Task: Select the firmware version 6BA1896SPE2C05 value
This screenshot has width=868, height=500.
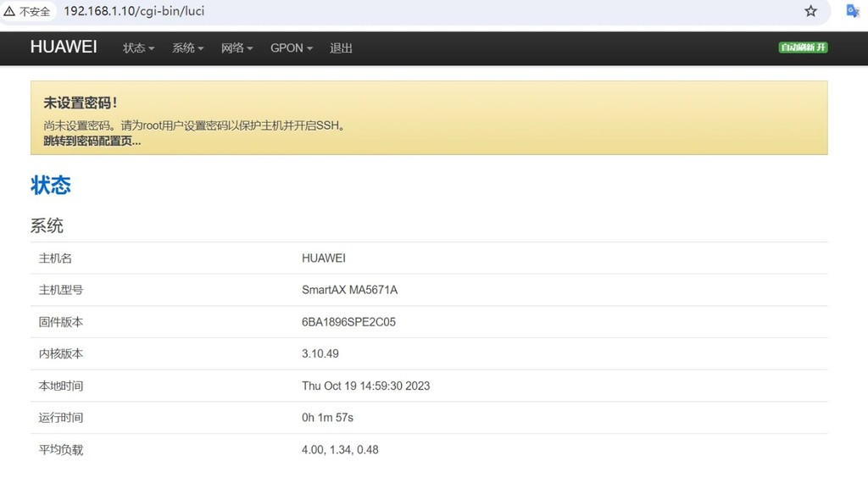Action: tap(348, 322)
